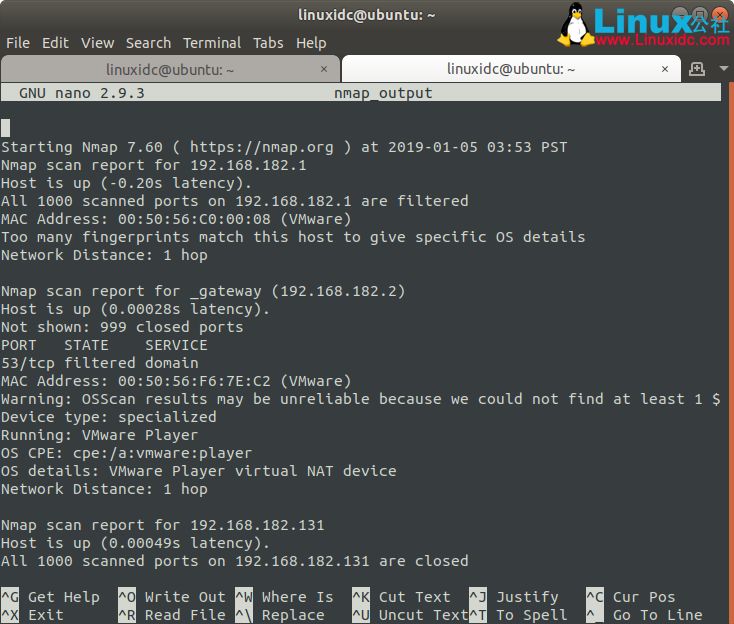This screenshot has width=734, height=624.
Task: Click 'Not shown: 999 closed ports' line
Action: click(122, 327)
